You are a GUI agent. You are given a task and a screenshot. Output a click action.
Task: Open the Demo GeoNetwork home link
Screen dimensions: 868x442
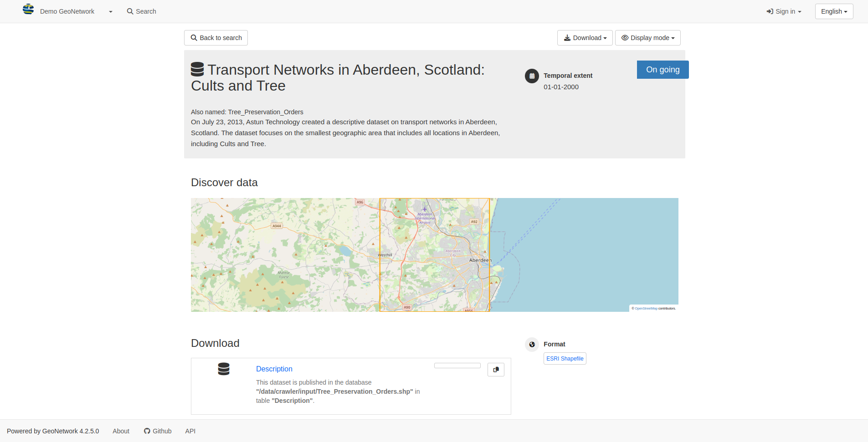pyautogui.click(x=67, y=11)
